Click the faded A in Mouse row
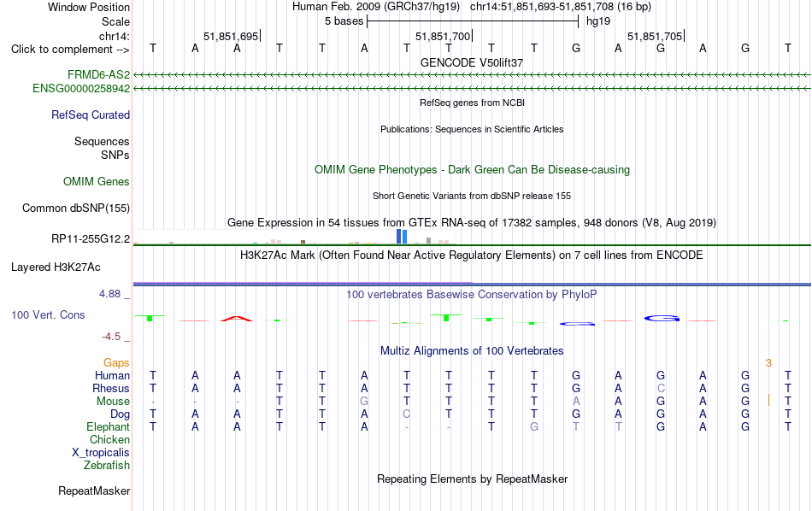The height and width of the screenshot is (511, 812). click(576, 402)
